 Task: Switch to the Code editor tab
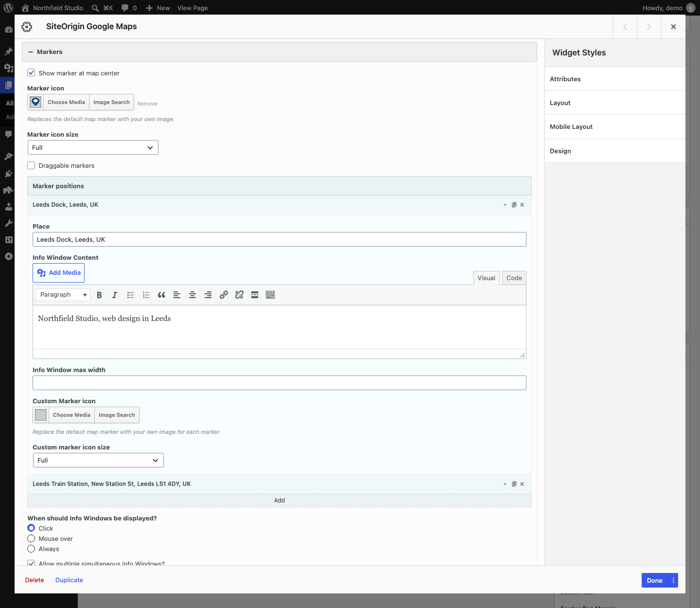coord(514,278)
